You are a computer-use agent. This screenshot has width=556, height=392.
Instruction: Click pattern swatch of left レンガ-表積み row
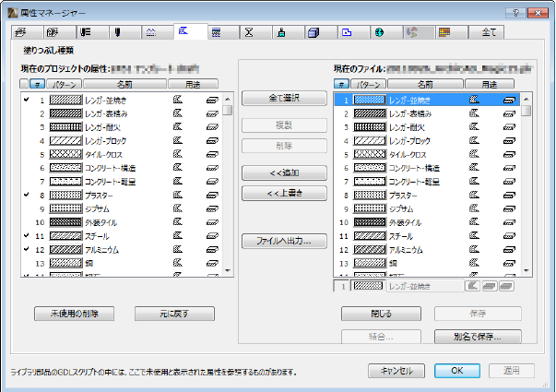[65, 113]
